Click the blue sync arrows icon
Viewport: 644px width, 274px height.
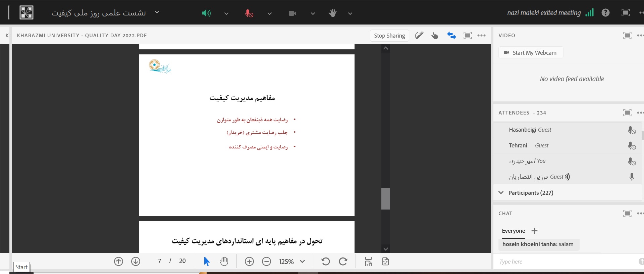pyautogui.click(x=451, y=35)
